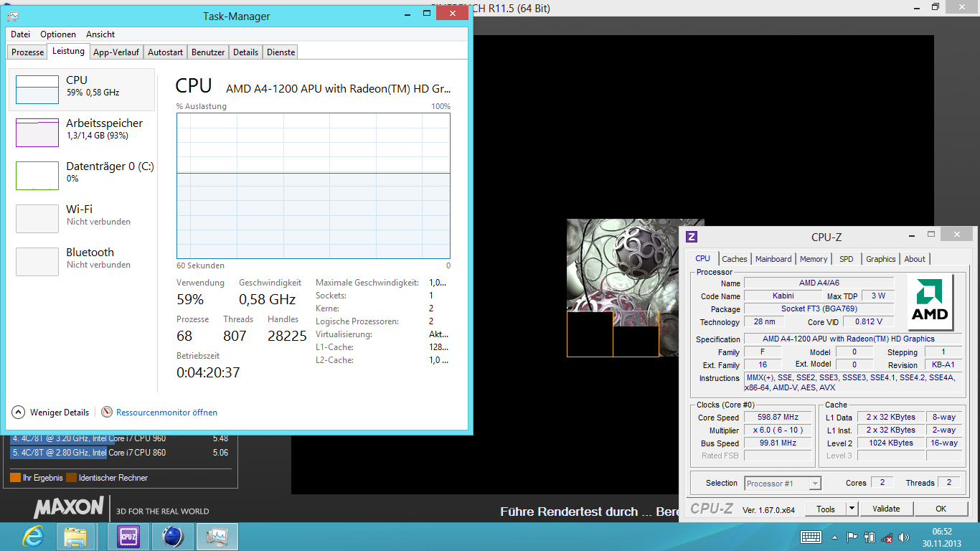Viewport: 980px width, 551px height.
Task: Open the volume control in the tray
Action: pyautogui.click(x=904, y=537)
